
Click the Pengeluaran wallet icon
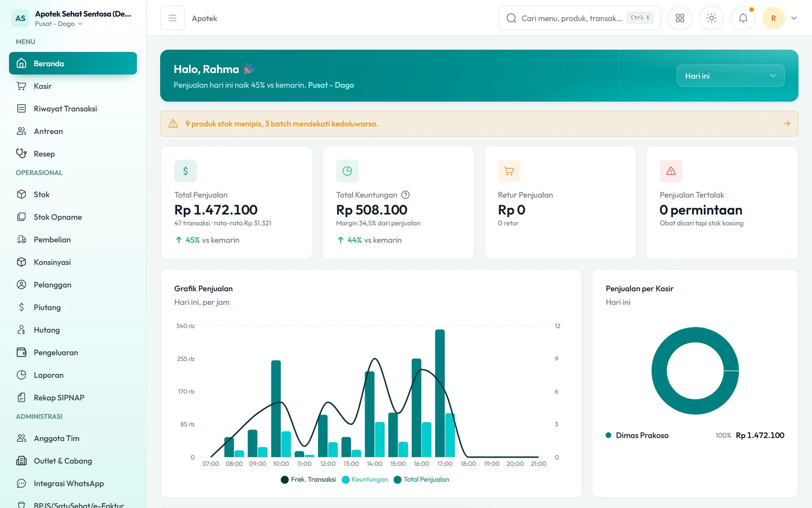click(x=21, y=352)
